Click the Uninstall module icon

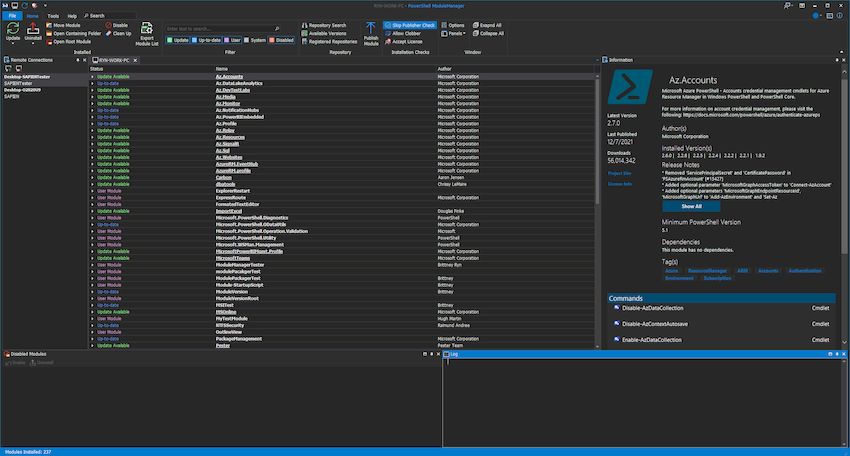32,28
